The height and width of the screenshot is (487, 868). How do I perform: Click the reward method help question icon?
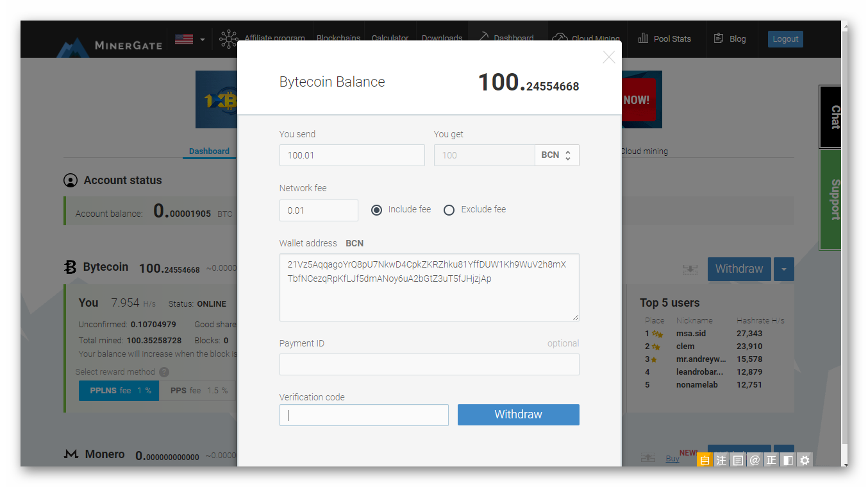(x=164, y=372)
